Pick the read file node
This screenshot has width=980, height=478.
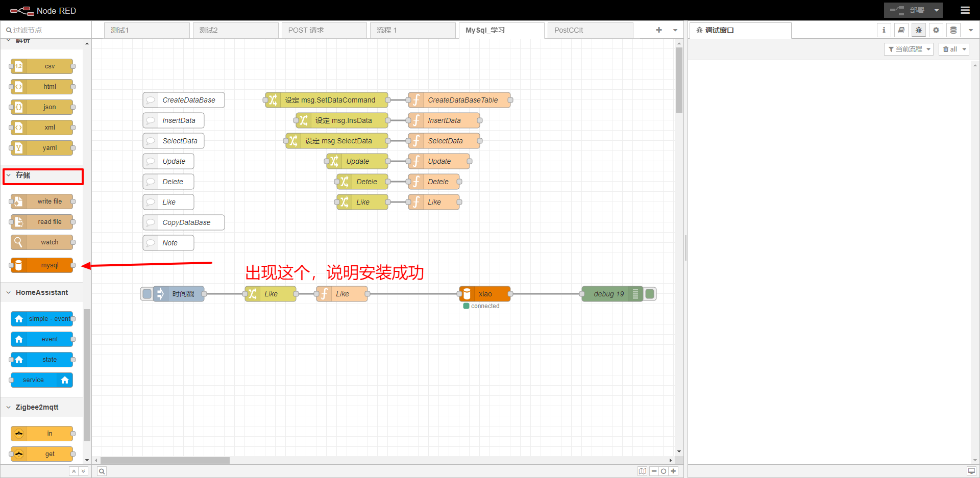42,222
